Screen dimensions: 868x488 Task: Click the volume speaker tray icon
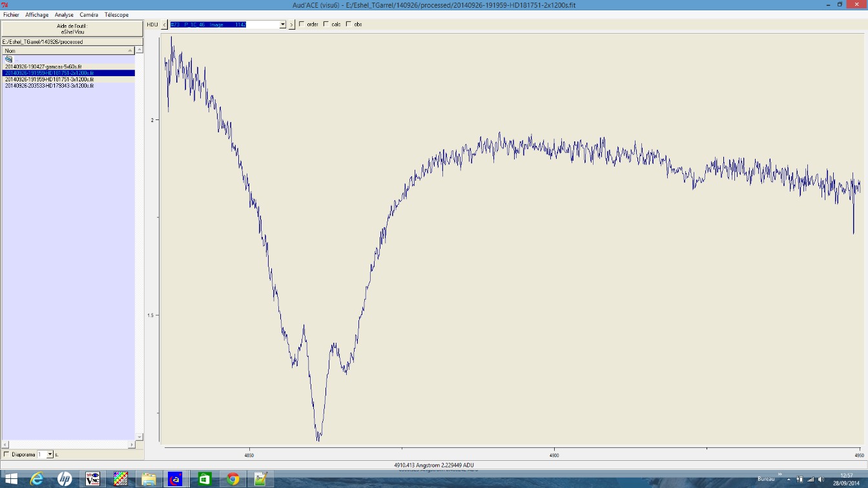pos(821,480)
